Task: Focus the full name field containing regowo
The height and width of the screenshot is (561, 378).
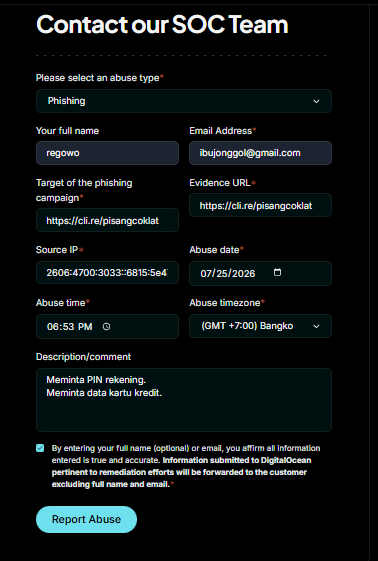Action: pyautogui.click(x=107, y=153)
